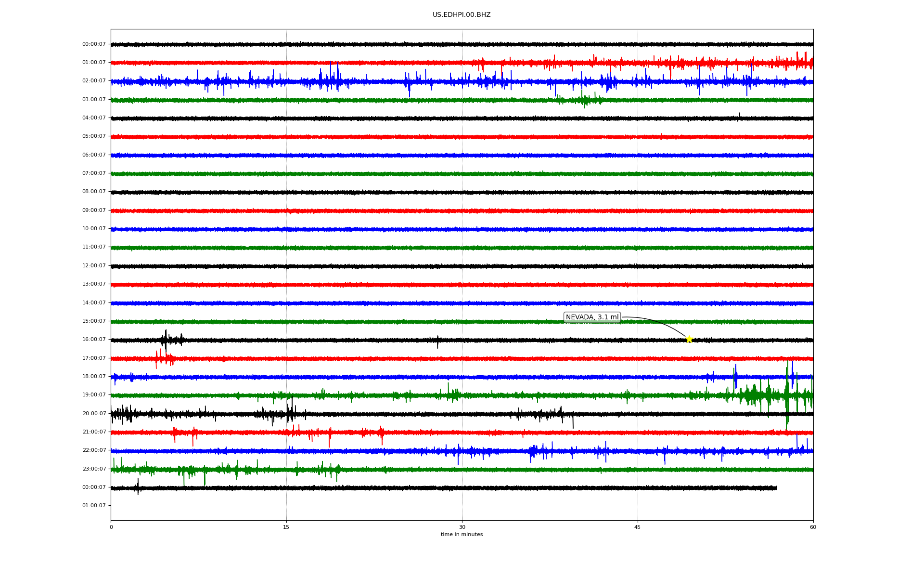Click the 19:00:07 row label
Viewport: 924px width, 578px height.
coord(94,395)
